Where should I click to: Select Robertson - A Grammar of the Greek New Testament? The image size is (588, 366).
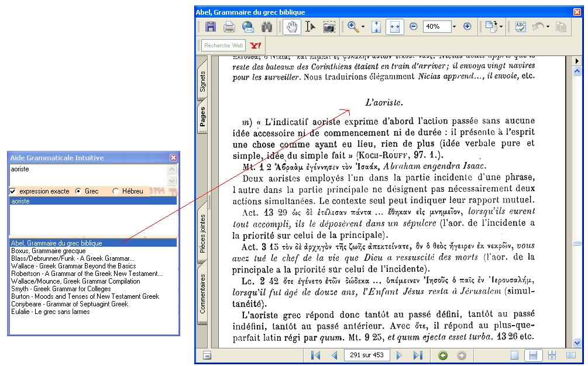click(x=87, y=274)
